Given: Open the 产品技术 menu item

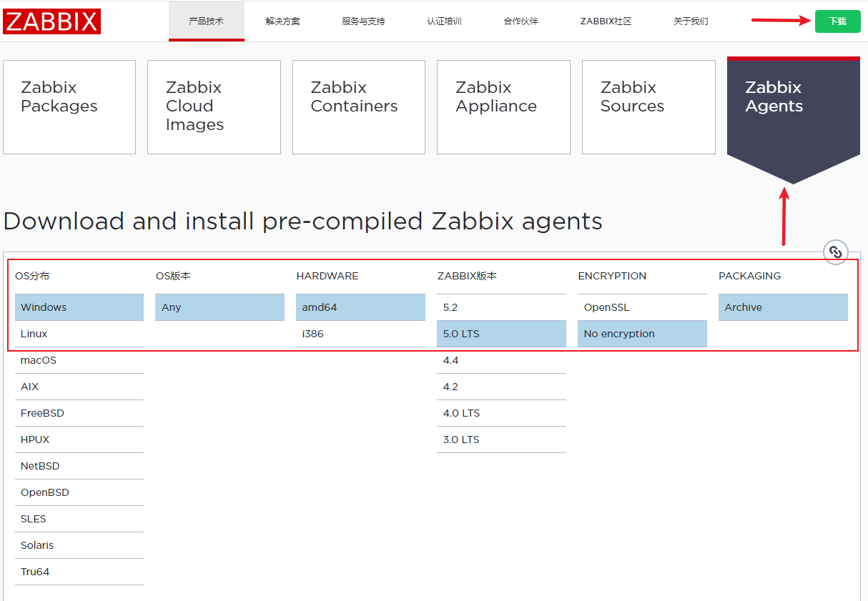Looking at the screenshot, I should [x=206, y=21].
